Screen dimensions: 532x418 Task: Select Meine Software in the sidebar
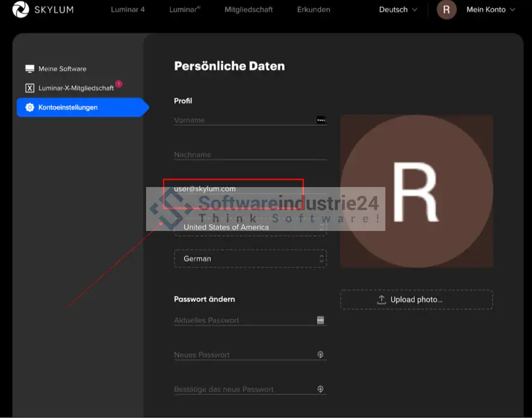coord(62,69)
